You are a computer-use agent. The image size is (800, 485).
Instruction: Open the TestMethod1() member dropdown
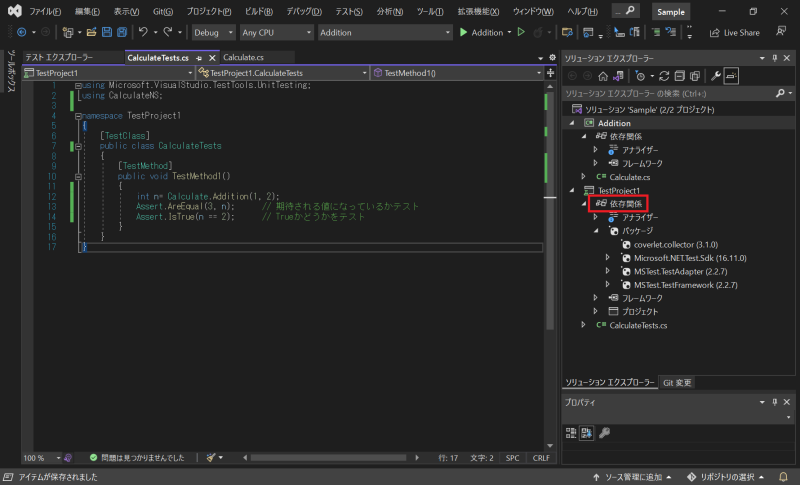(457, 73)
